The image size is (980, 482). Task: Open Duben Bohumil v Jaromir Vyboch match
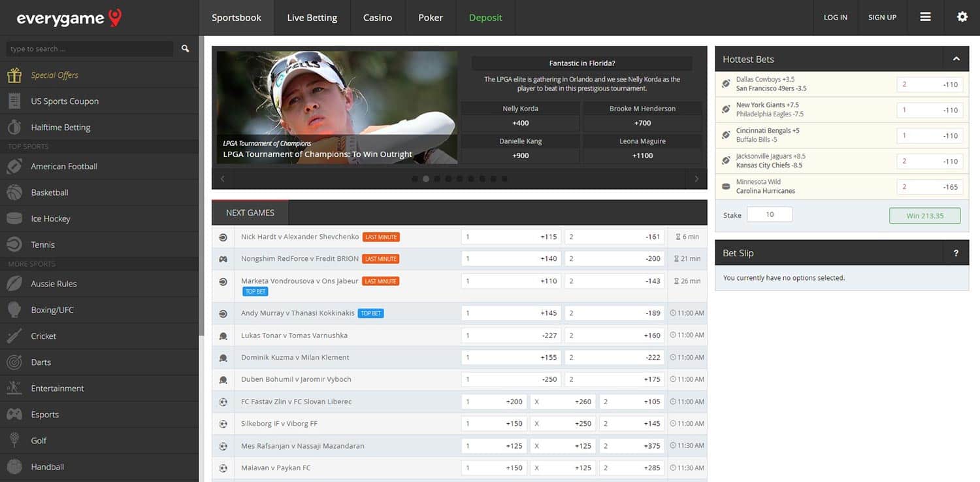(296, 379)
